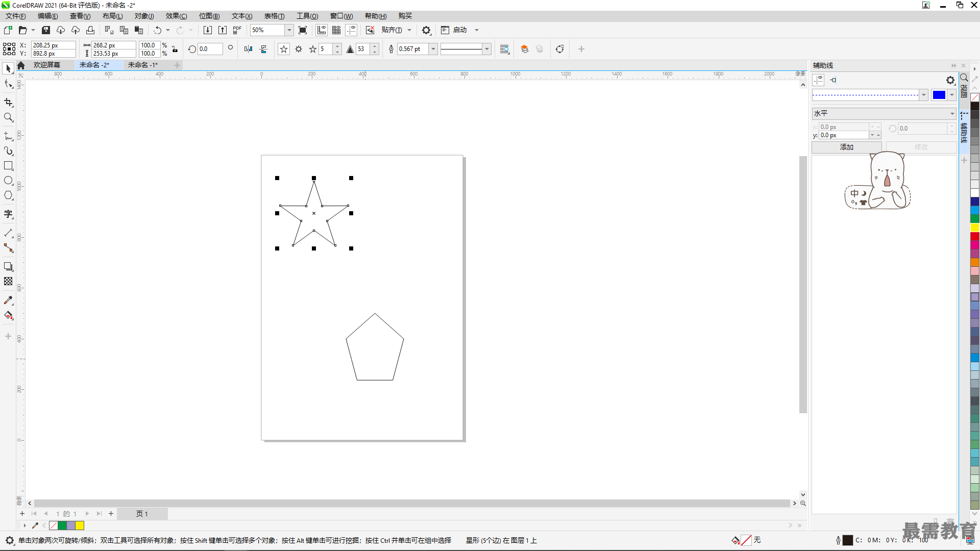
Task: Open the 文件 menu
Action: point(16,16)
